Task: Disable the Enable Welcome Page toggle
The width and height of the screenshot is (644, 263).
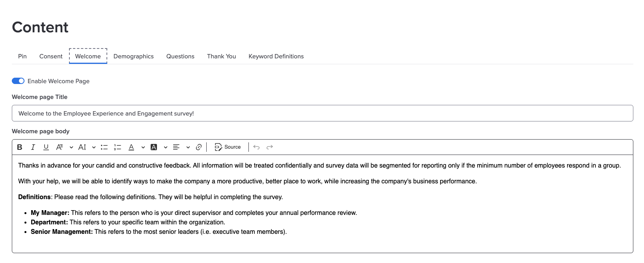Action: [x=18, y=81]
